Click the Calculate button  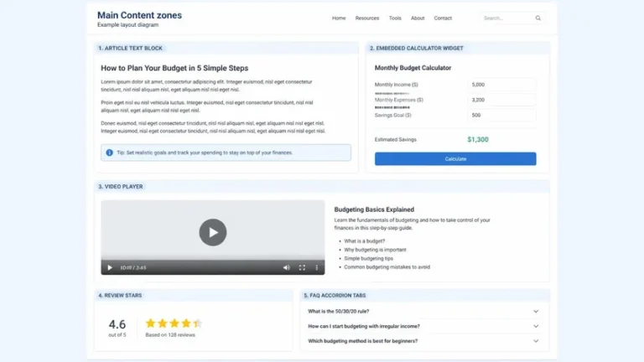click(x=455, y=159)
